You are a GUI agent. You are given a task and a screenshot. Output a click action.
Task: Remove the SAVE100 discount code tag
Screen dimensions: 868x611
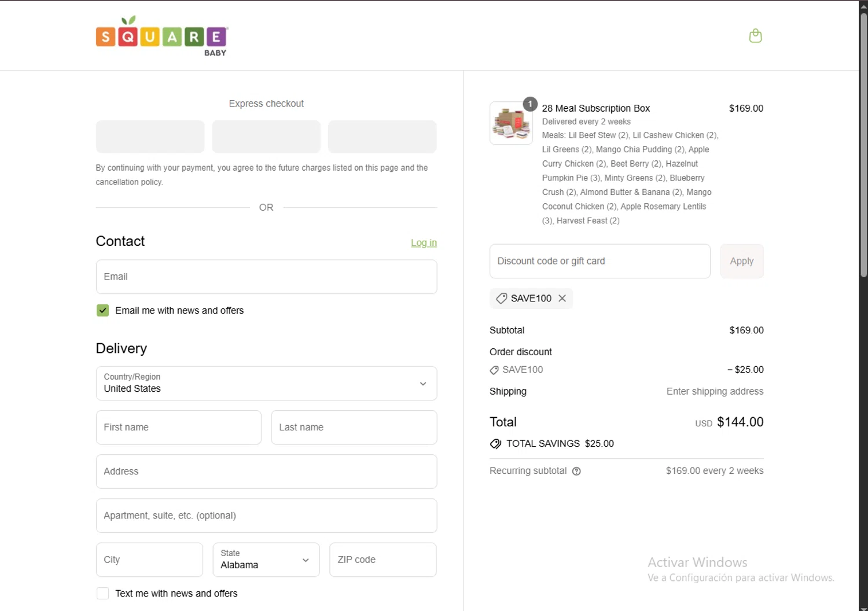click(562, 299)
